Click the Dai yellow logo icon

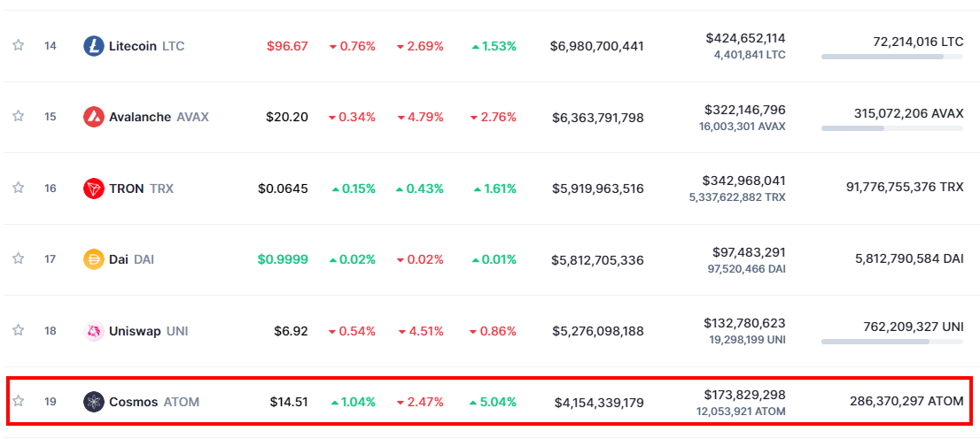pyautogui.click(x=94, y=259)
